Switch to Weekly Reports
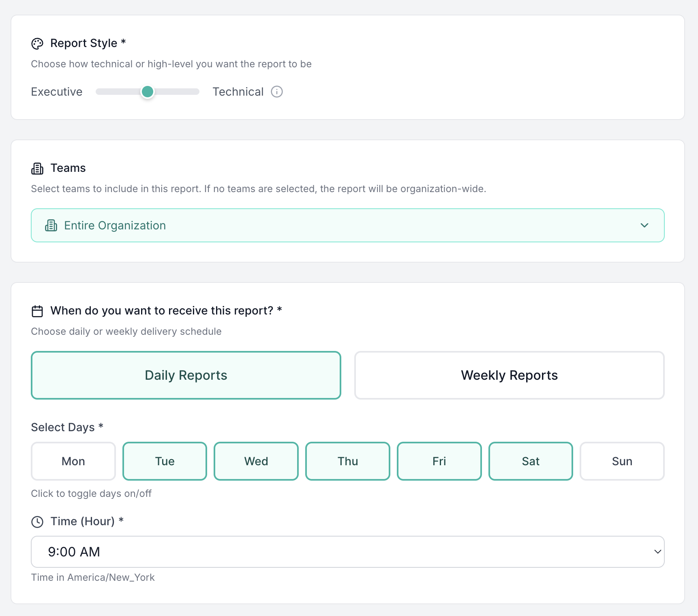Viewport: 698px width, 616px height. click(x=509, y=375)
